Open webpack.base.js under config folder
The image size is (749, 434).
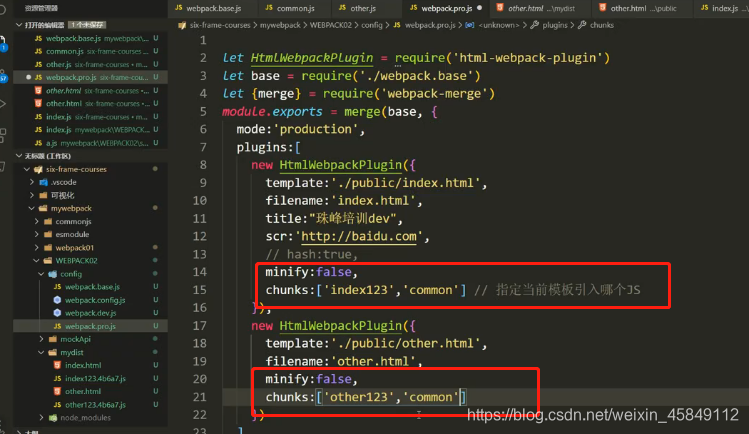point(92,287)
